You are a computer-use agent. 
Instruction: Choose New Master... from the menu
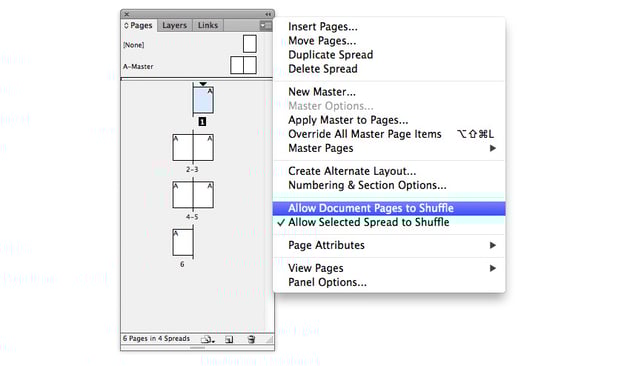(389, 92)
